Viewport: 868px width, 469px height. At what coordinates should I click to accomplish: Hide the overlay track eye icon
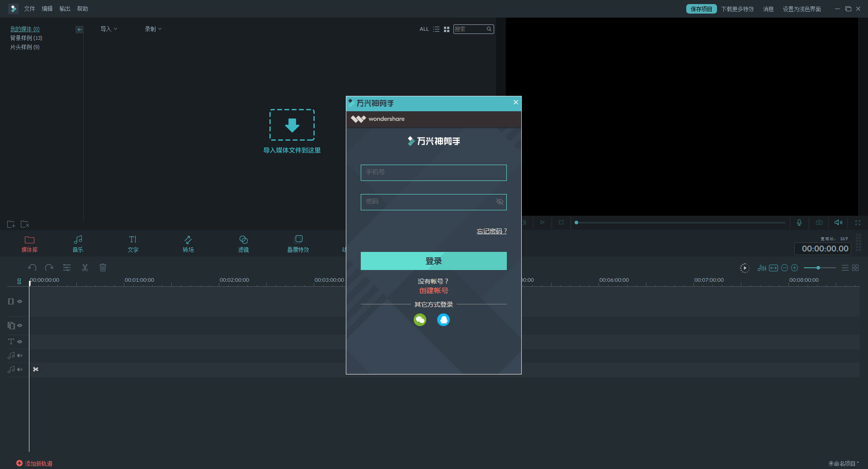[20, 325]
